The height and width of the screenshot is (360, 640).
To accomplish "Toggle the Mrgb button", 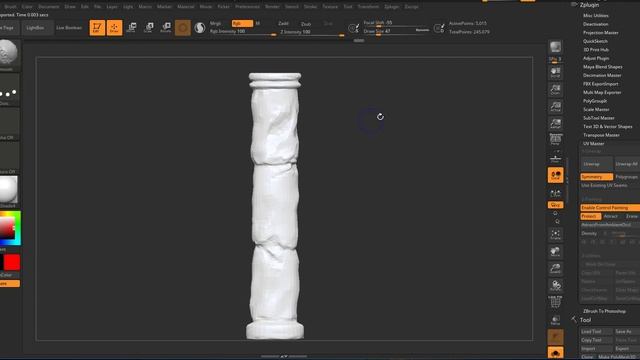I will [x=216, y=23].
